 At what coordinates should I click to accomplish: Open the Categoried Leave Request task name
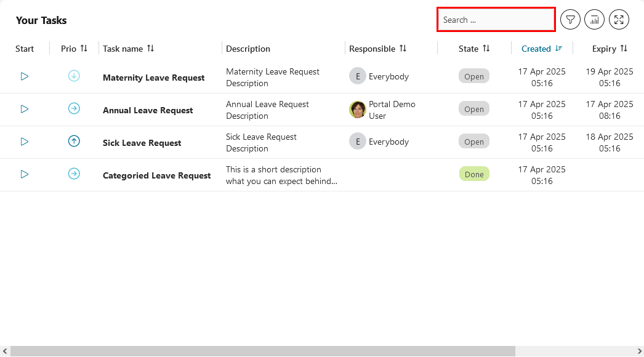click(157, 175)
